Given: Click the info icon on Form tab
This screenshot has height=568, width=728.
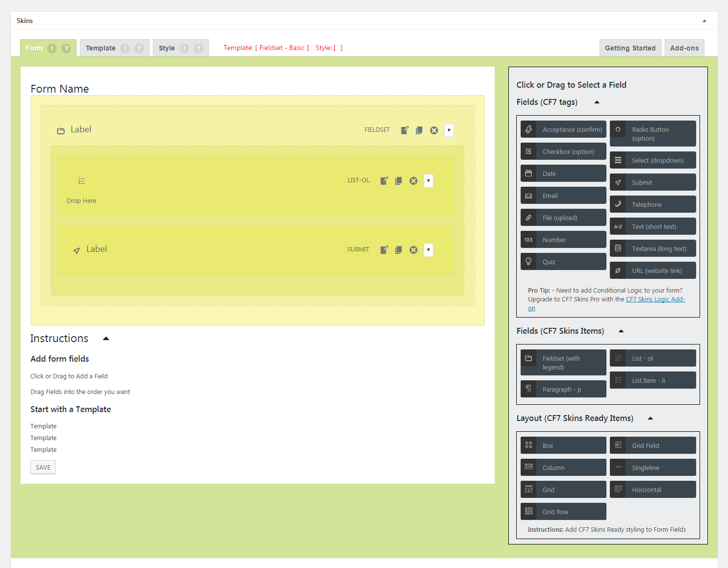Looking at the screenshot, I should 52,48.
